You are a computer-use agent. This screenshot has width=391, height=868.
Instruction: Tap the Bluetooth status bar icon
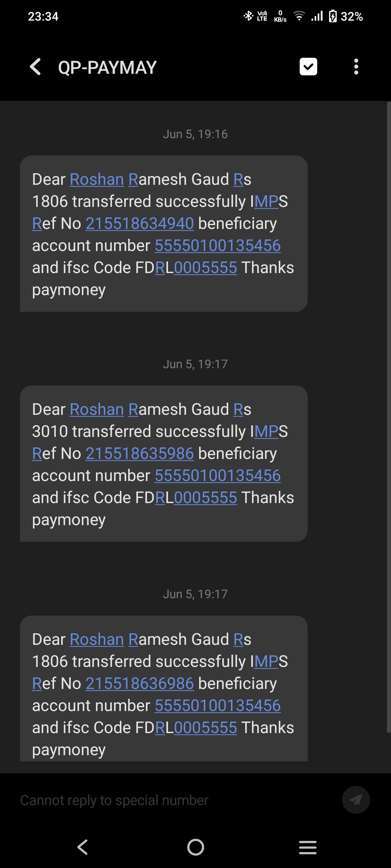(x=248, y=16)
